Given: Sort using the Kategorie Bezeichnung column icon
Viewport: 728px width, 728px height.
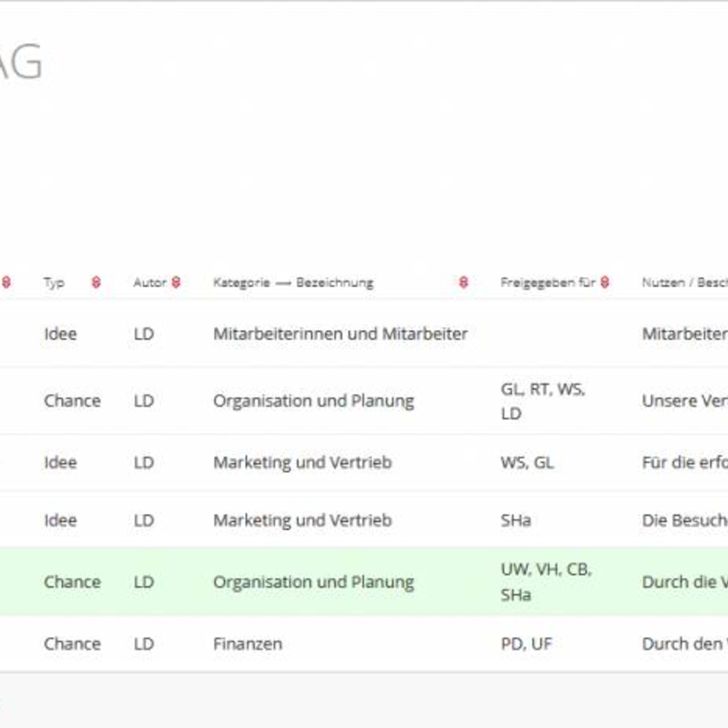Looking at the screenshot, I should click(463, 282).
